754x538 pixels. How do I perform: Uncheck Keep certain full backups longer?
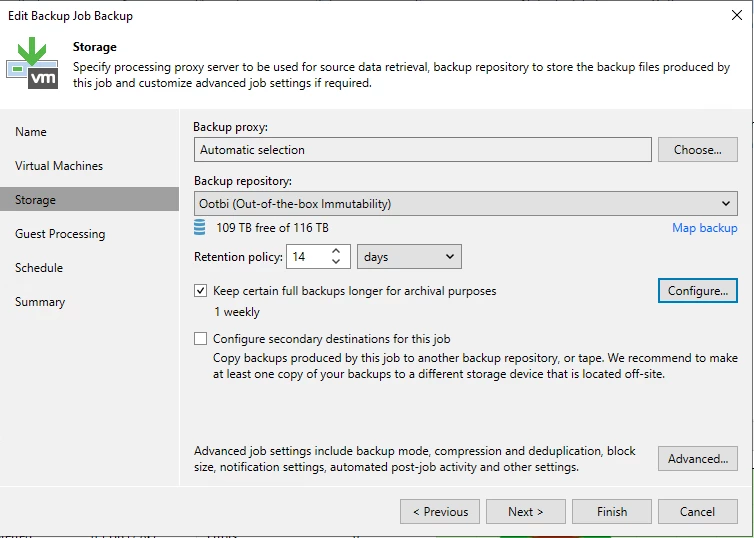click(201, 291)
